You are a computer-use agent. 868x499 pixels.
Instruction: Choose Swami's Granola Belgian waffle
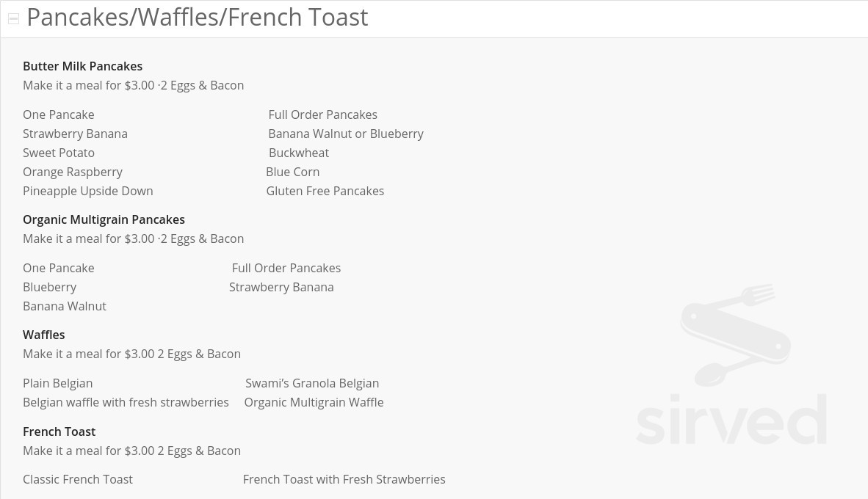pos(312,383)
